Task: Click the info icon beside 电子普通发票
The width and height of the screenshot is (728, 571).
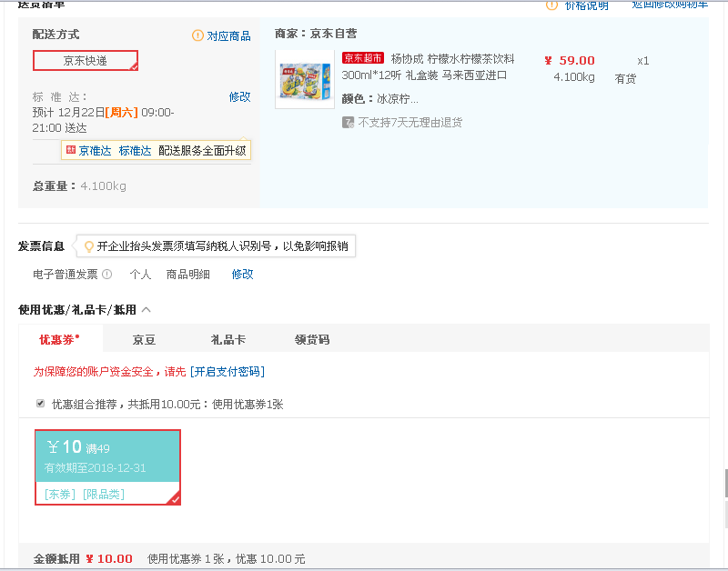Action: tap(106, 274)
